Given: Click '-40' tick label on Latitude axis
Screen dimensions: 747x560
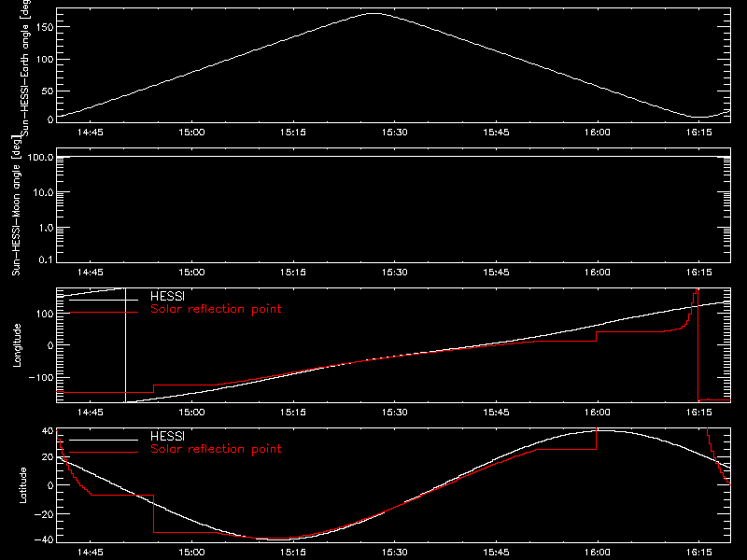Looking at the screenshot, I should (x=44, y=539).
